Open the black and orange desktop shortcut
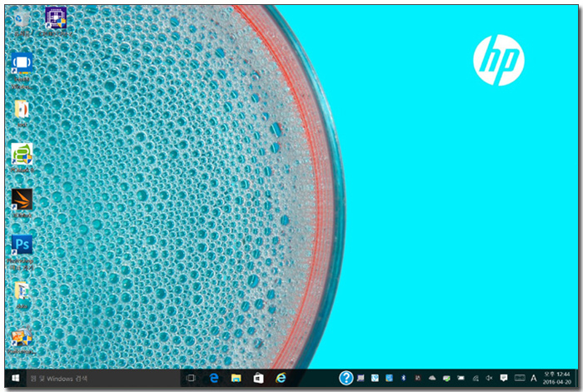Screen dimensions: 583x392 pyautogui.click(x=22, y=199)
